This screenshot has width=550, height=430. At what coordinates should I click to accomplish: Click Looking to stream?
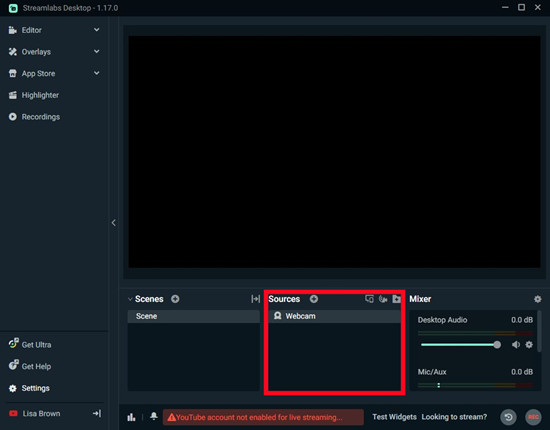tap(454, 417)
